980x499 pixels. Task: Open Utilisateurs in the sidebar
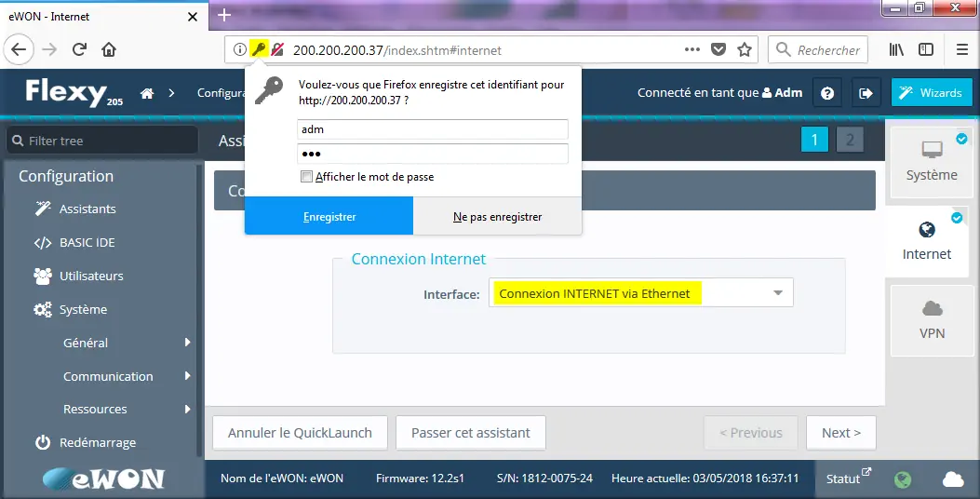click(x=91, y=276)
